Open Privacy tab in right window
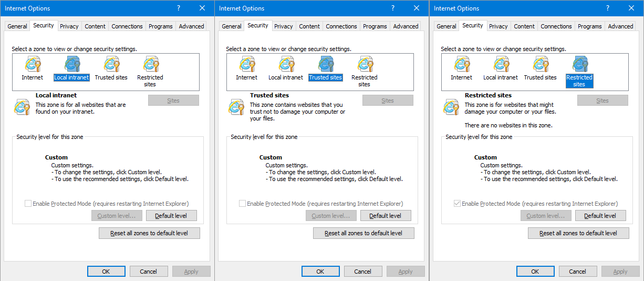Image resolution: width=644 pixels, height=281 pixels. [x=498, y=26]
